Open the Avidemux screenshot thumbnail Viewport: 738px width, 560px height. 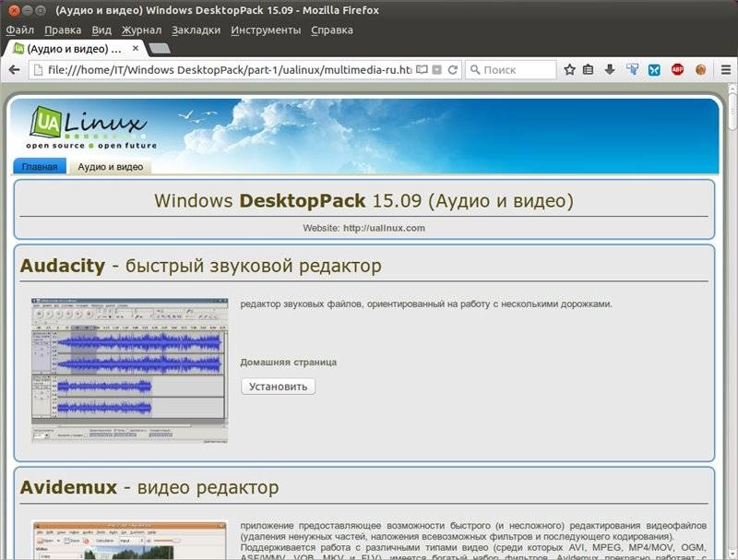coord(129,540)
